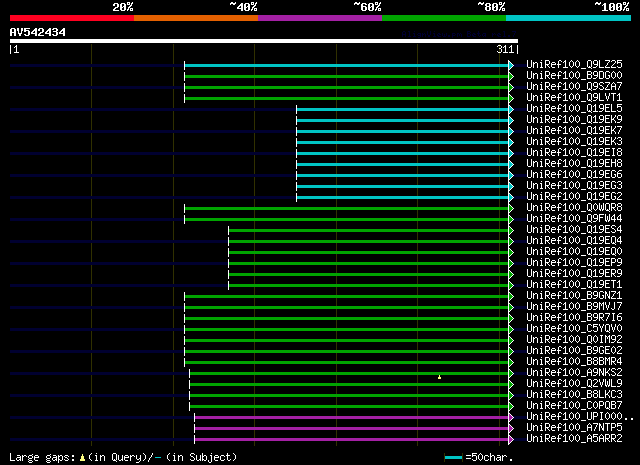Click the purple alignment bar for A5ARR2
This screenshot has height=465, width=640.
[x=351, y=439]
